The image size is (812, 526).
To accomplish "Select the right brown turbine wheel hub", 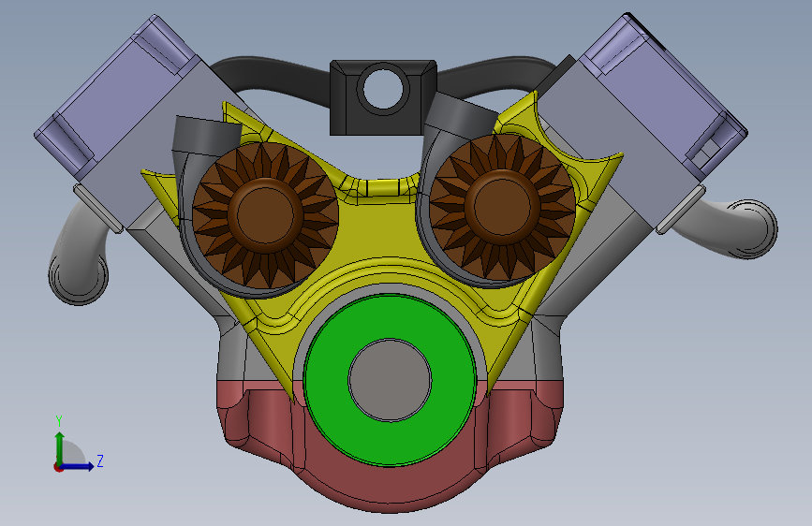I will pyautogui.click(x=502, y=207).
